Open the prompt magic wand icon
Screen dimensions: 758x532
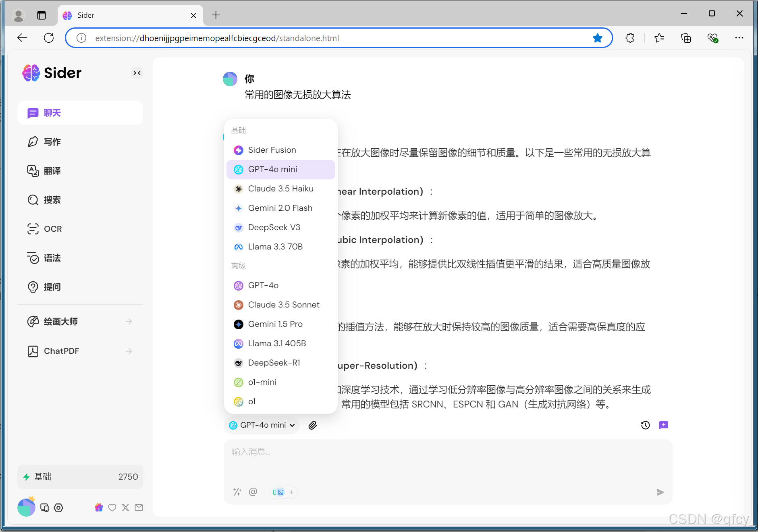coord(237,492)
